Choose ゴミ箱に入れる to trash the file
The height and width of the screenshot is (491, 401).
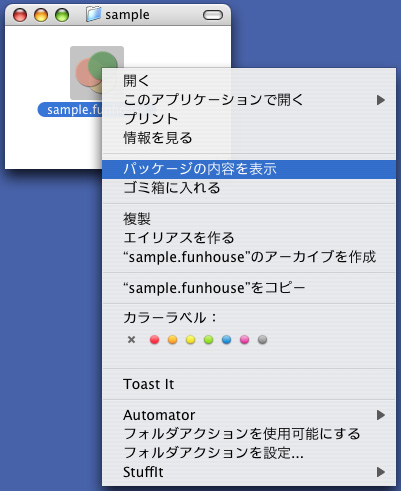pyautogui.click(x=249, y=188)
